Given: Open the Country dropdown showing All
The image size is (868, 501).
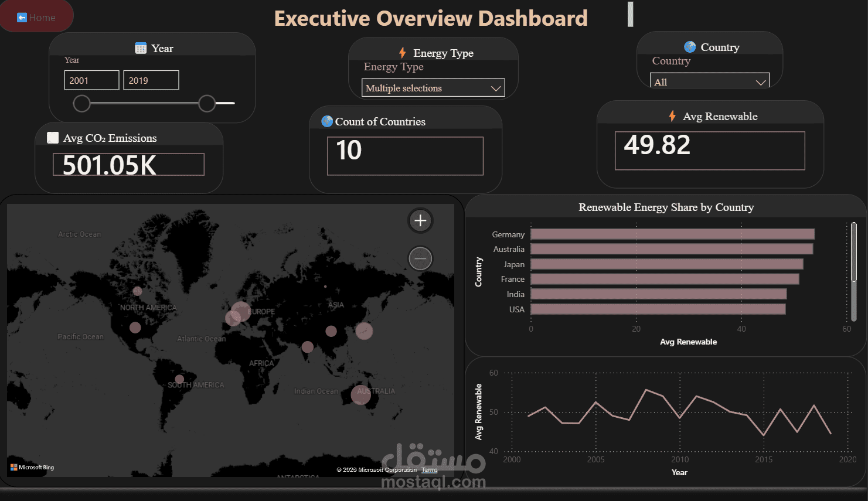Looking at the screenshot, I should (710, 81).
